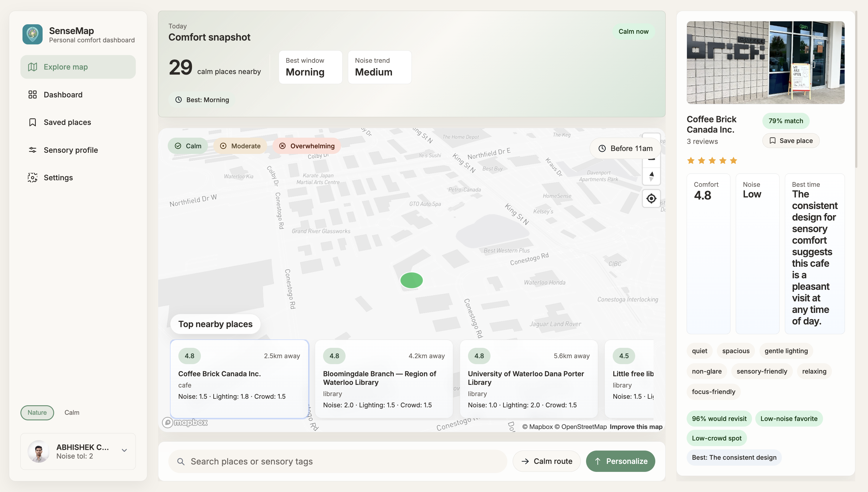Toggle the Moderate filter chip
Screen dimensions: 868x492
coord(240,146)
